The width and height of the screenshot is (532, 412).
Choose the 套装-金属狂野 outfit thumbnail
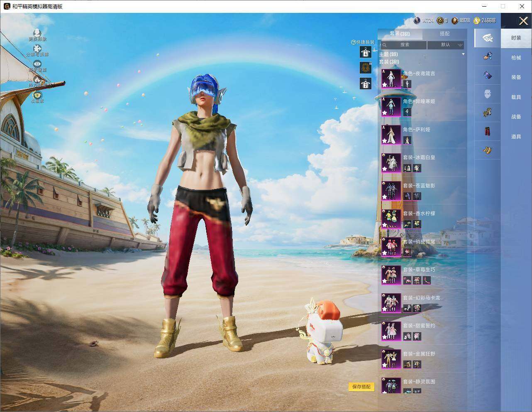[x=391, y=359]
